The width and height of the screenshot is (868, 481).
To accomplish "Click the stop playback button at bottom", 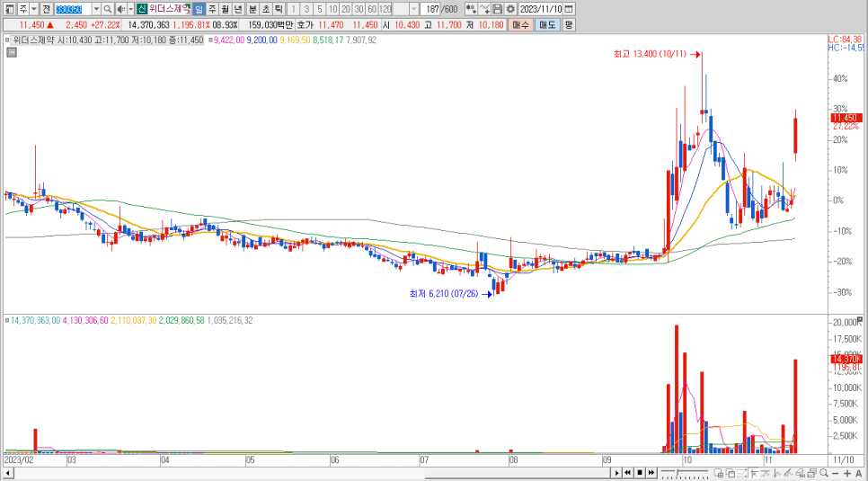I will tap(639, 472).
